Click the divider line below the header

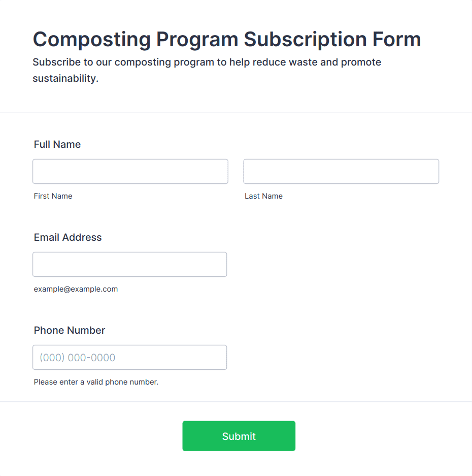pos(236,112)
